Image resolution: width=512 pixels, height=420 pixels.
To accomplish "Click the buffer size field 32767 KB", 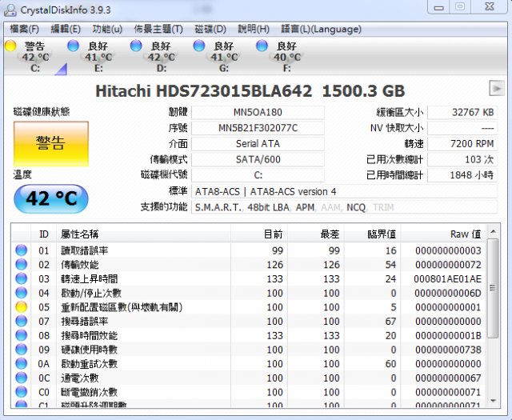I will pyautogui.click(x=462, y=112).
